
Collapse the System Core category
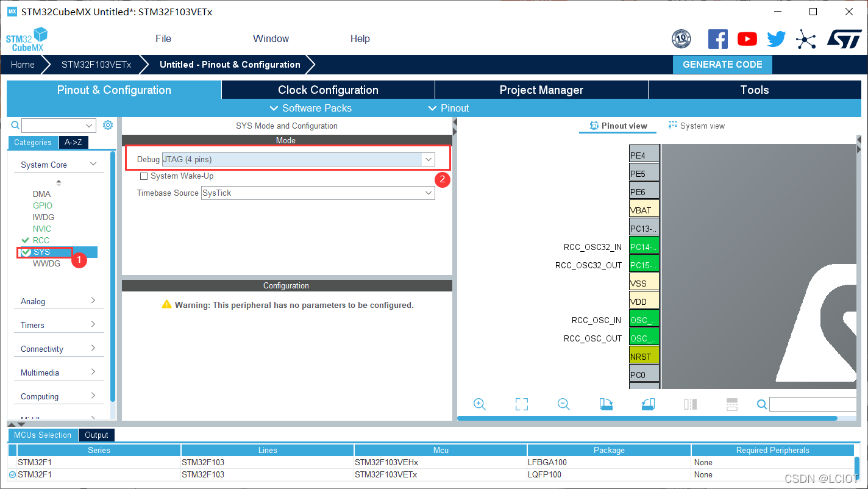pyautogui.click(x=59, y=165)
